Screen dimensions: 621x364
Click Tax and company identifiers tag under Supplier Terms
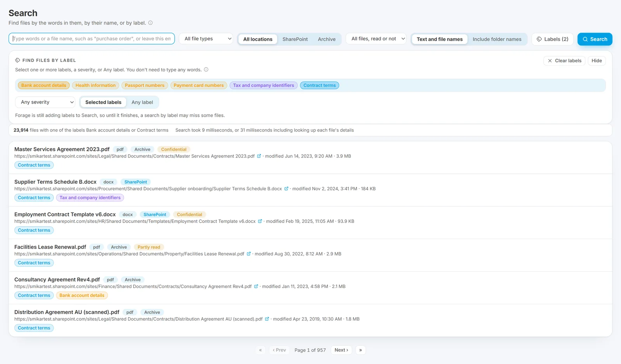pyautogui.click(x=90, y=198)
